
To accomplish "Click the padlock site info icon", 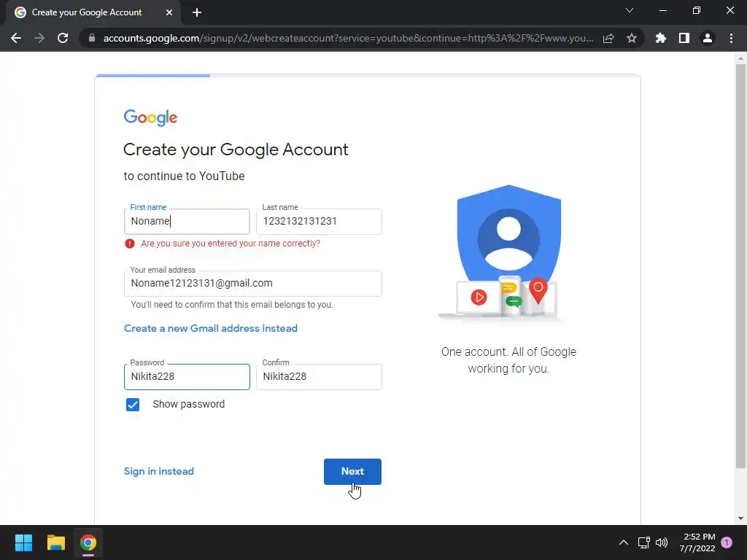I will pos(92,38).
